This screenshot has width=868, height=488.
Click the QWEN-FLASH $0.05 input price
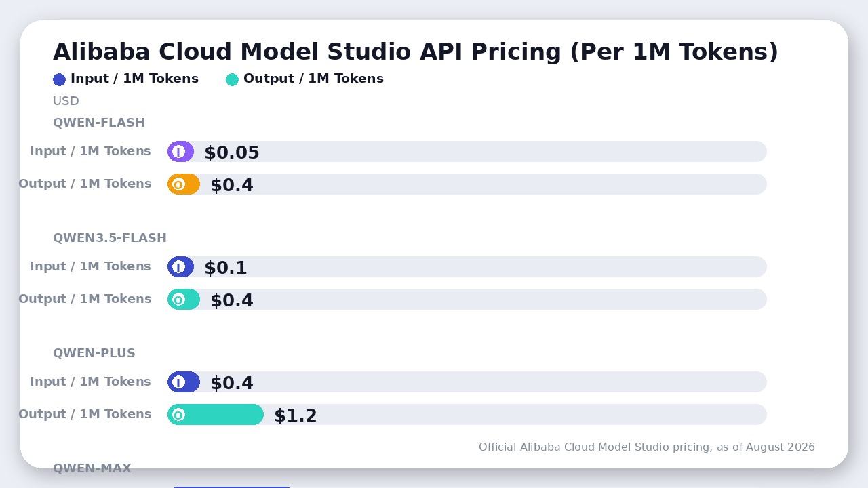(x=232, y=152)
